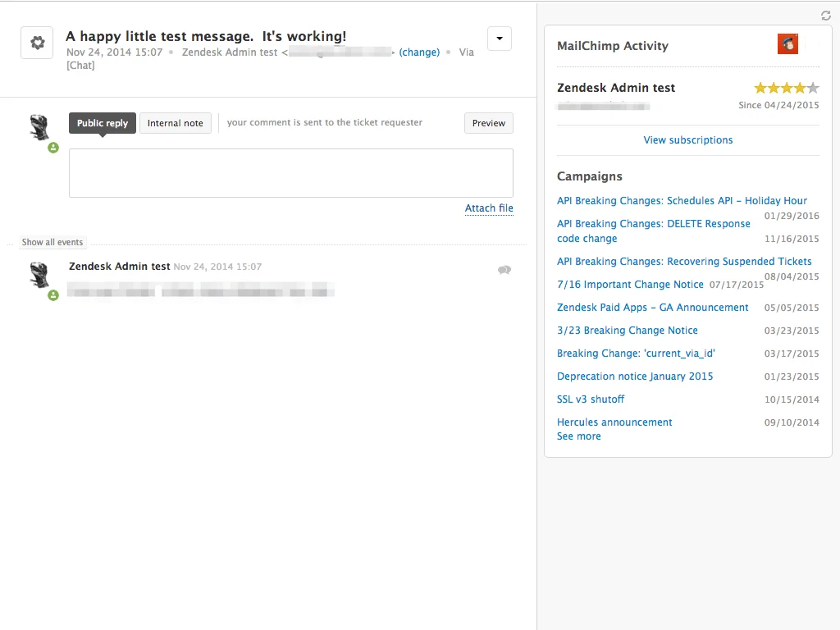Screen dimensions: 840x630
Task: Expand Show all events
Action: [52, 242]
